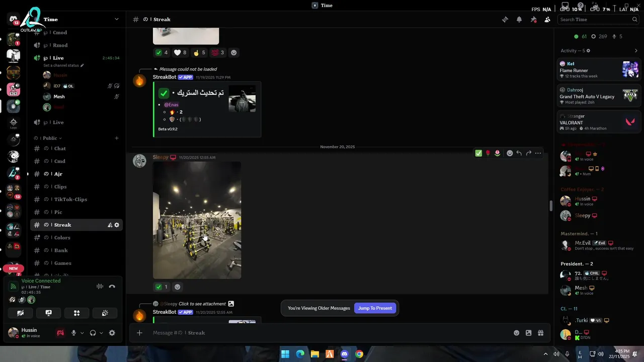The width and height of the screenshot is (644, 362).
Task: Open Flame Runner activity card by Kel
Action: [x=599, y=69]
